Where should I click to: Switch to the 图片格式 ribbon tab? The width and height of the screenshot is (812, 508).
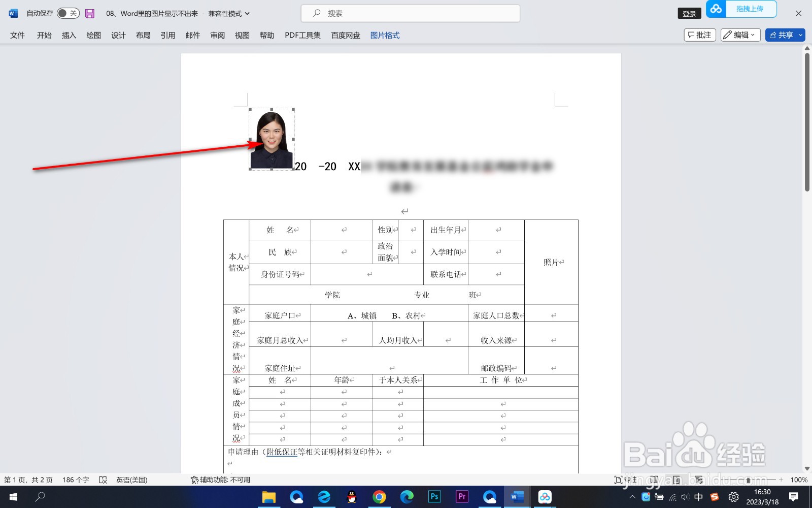tap(384, 35)
